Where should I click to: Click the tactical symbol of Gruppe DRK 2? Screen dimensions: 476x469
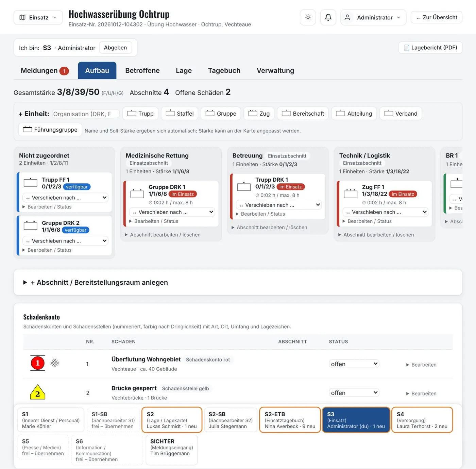[x=31, y=226]
